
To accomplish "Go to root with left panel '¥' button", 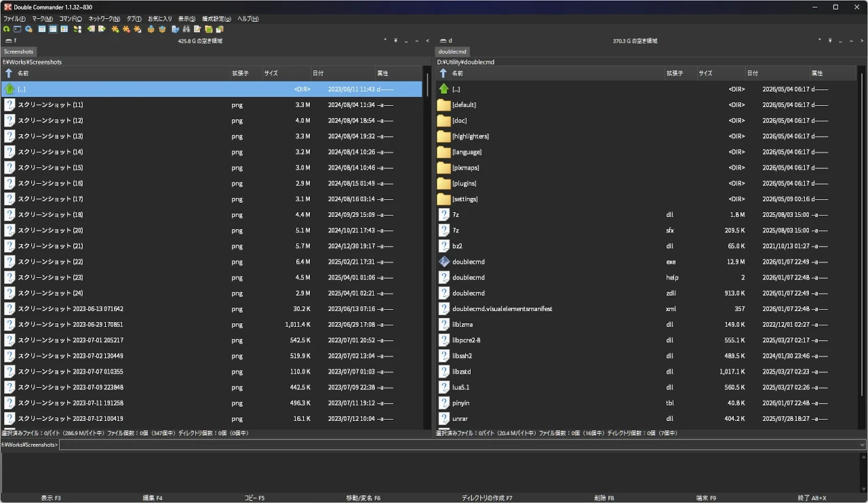I will 395,41.
